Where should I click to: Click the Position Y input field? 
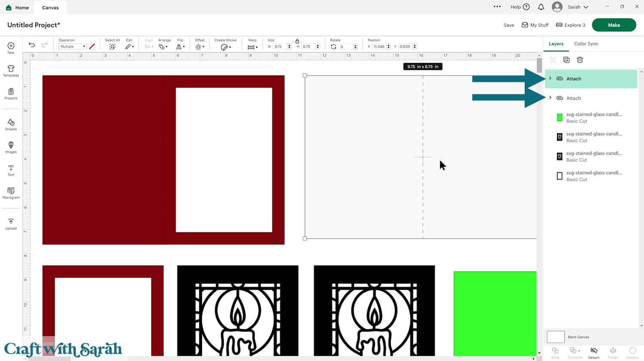point(405,47)
